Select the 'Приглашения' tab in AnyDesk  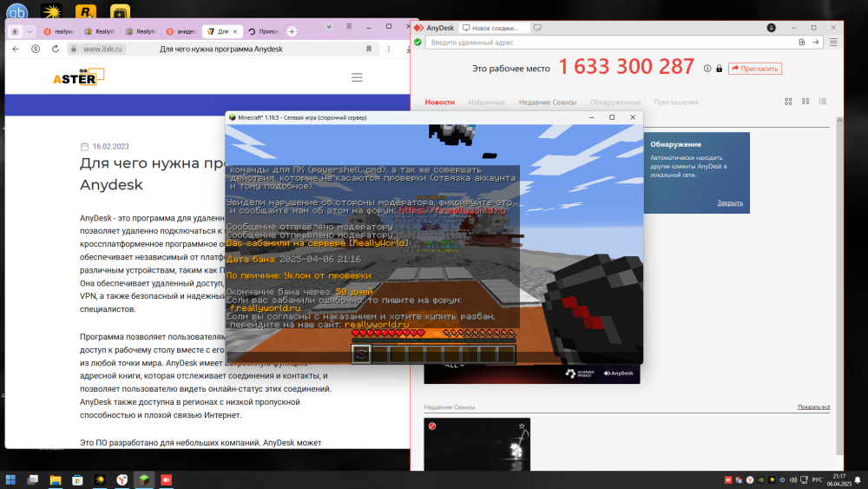pos(676,102)
